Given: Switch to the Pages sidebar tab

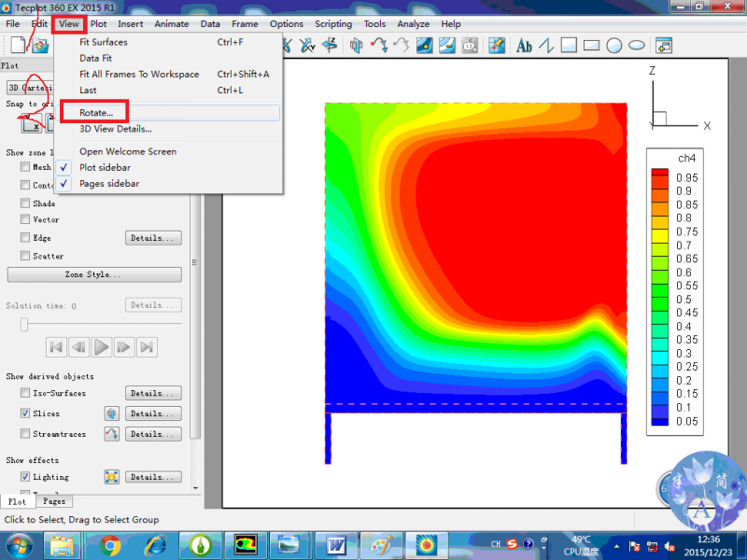Looking at the screenshot, I should (x=54, y=501).
